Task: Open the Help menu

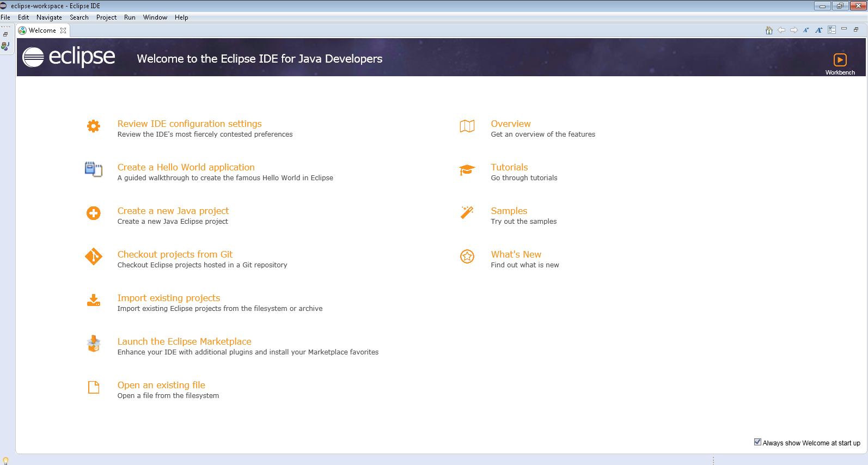Action: point(181,17)
